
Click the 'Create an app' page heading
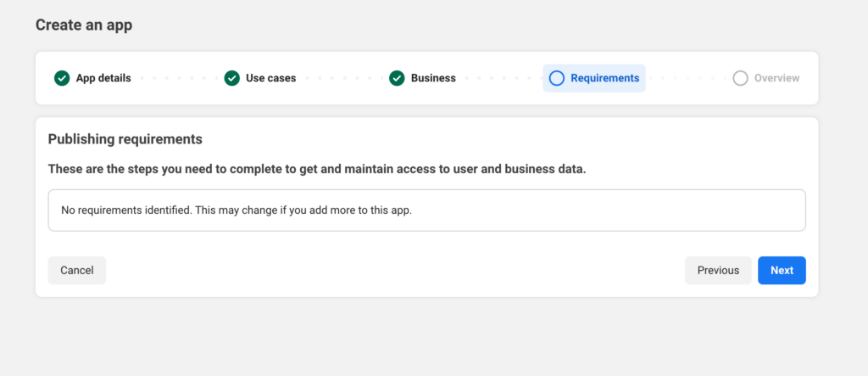(84, 25)
